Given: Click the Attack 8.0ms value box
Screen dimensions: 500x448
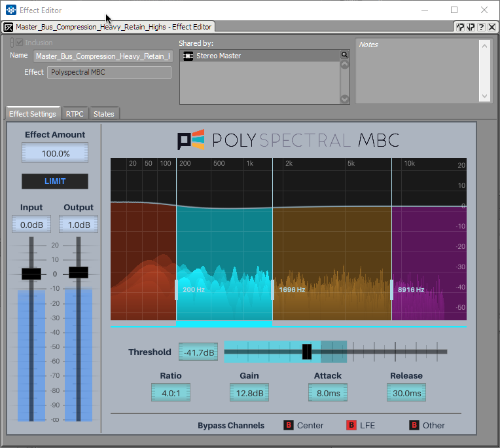Looking at the screenshot, I should point(328,393).
